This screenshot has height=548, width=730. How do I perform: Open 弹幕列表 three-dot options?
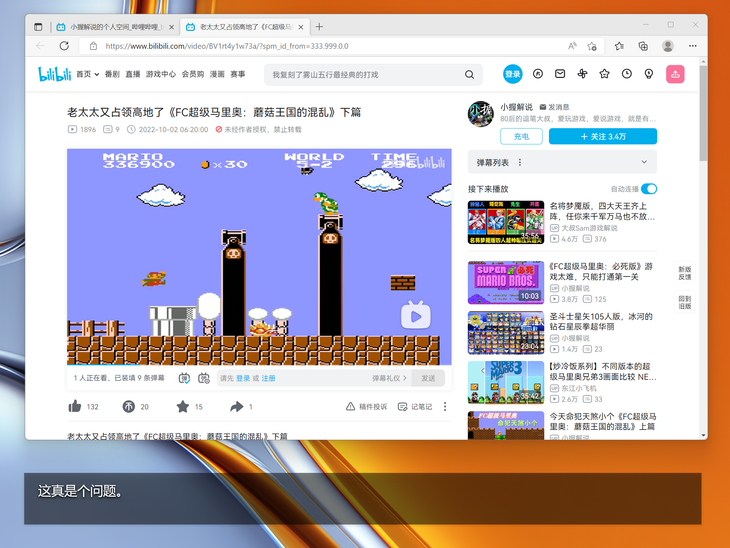click(520, 162)
